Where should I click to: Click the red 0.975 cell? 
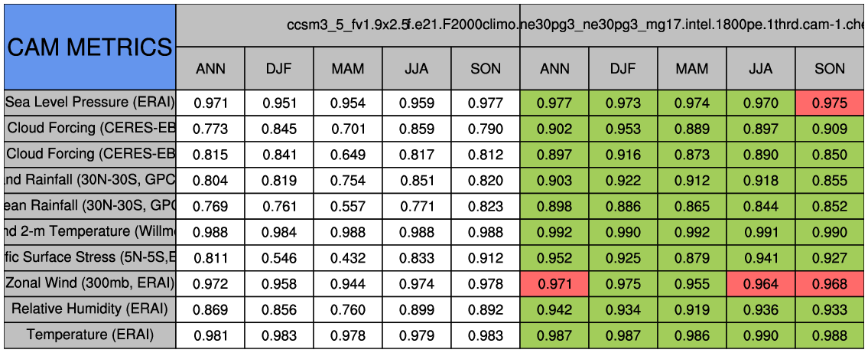click(830, 103)
